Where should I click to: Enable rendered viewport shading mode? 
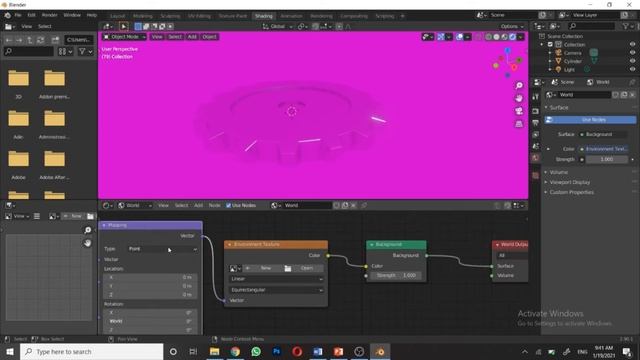[x=512, y=37]
